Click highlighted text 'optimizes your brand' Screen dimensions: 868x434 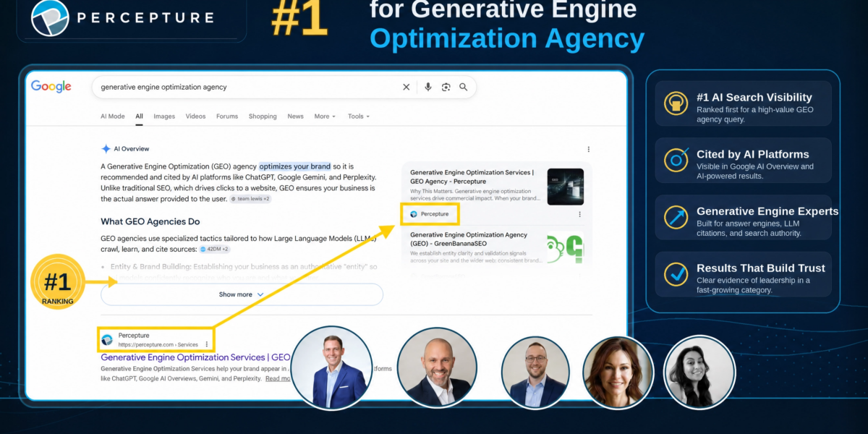[x=295, y=166]
